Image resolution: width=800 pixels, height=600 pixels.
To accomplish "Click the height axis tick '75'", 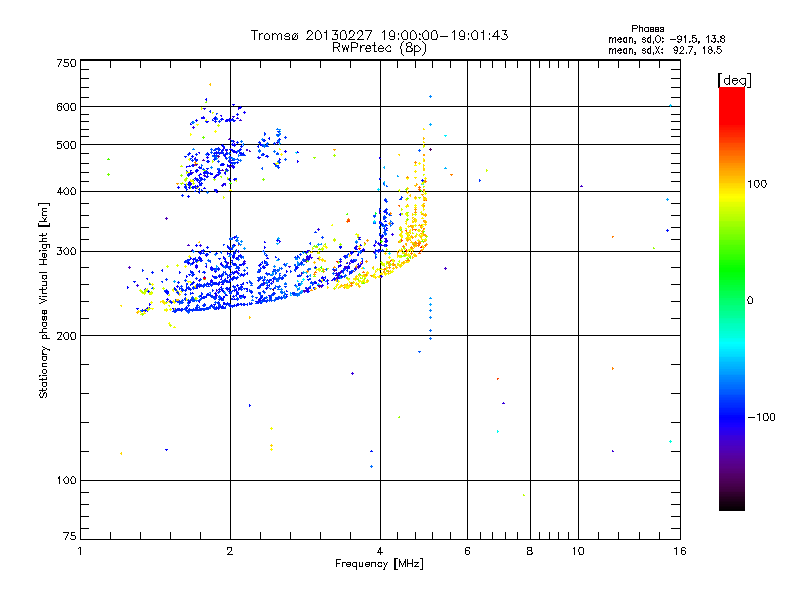I will [70, 536].
